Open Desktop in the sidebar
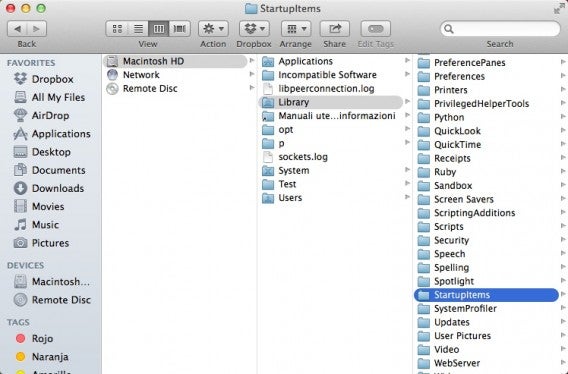The width and height of the screenshot is (568, 374). point(42,152)
